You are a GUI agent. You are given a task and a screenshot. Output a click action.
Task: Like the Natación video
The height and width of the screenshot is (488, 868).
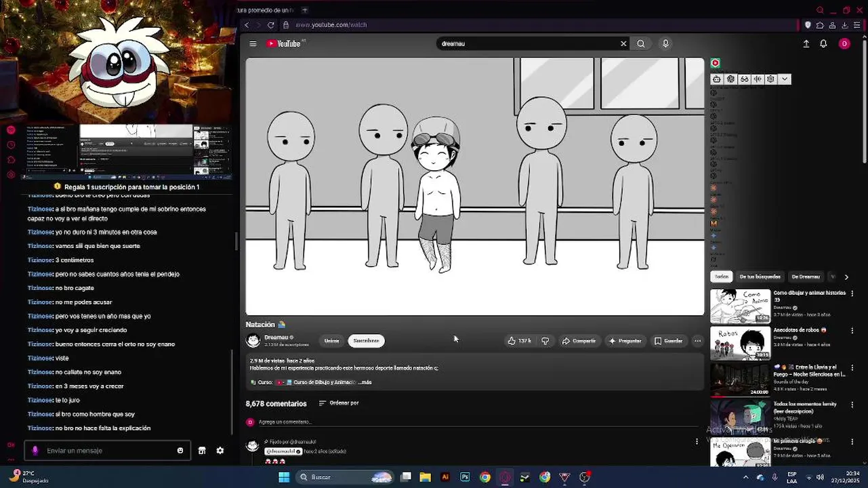519,341
